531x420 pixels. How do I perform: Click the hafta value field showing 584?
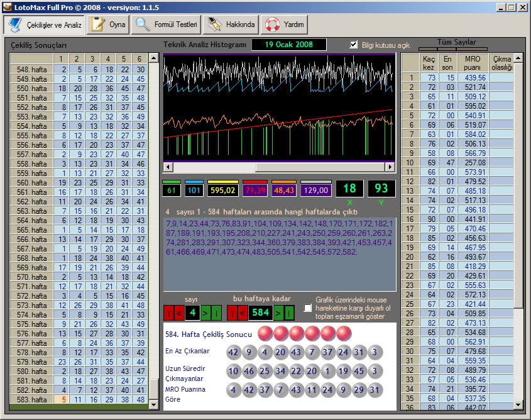(261, 312)
